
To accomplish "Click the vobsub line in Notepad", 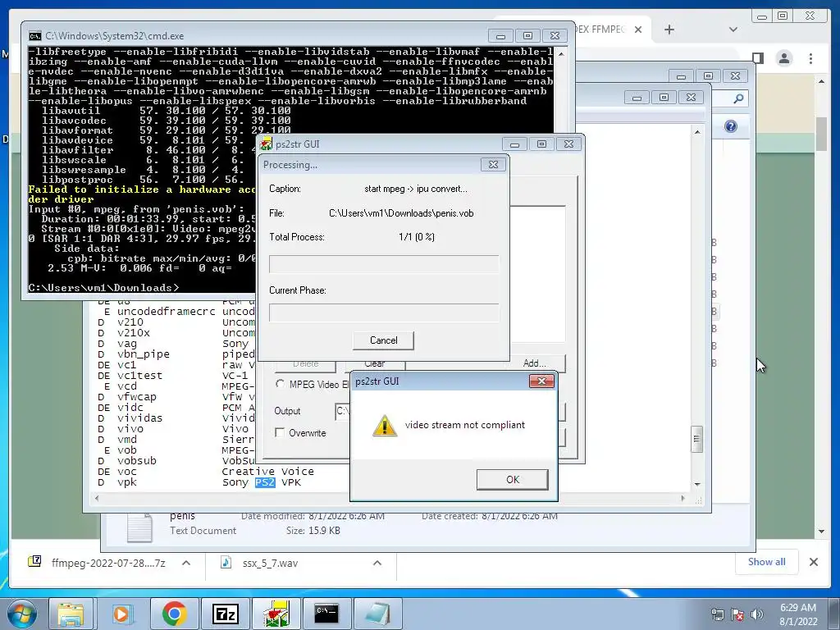I will point(177,461).
